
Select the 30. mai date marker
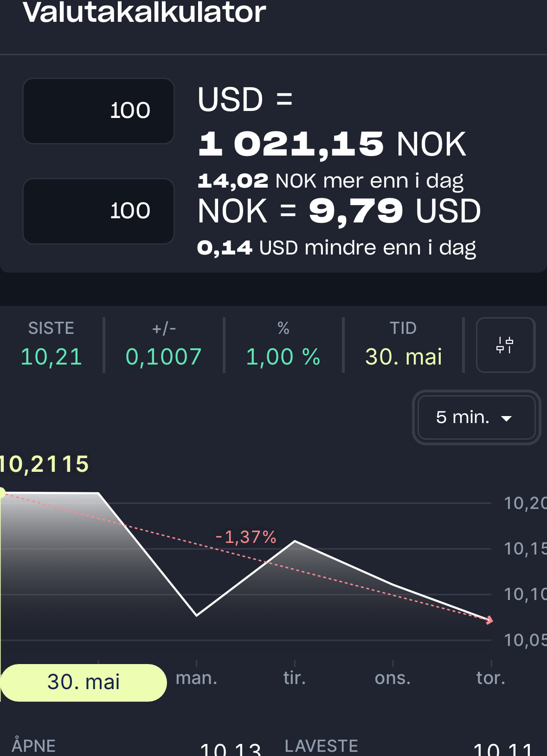(x=84, y=682)
